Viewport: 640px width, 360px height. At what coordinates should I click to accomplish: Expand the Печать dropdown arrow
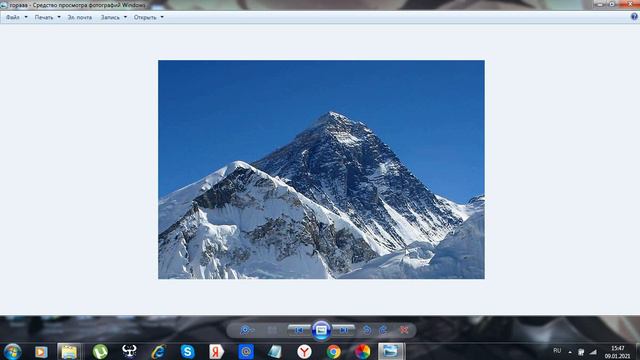coord(59,17)
